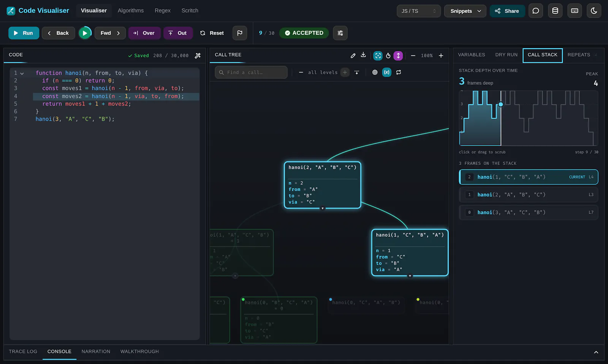608x364 pixels.
Task: Expand the hanoi(2, "A", "B", "C") node arrow
Action: pyautogui.click(x=323, y=208)
